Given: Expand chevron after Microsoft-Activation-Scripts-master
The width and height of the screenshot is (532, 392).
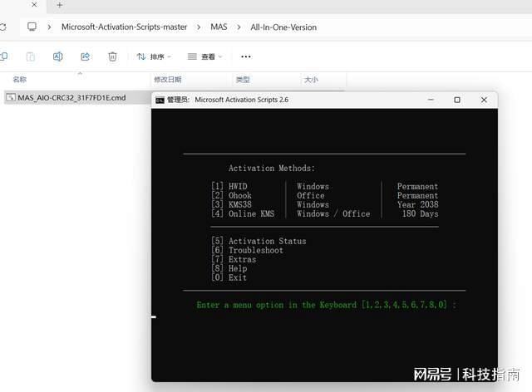Looking at the screenshot, I should coord(199,27).
